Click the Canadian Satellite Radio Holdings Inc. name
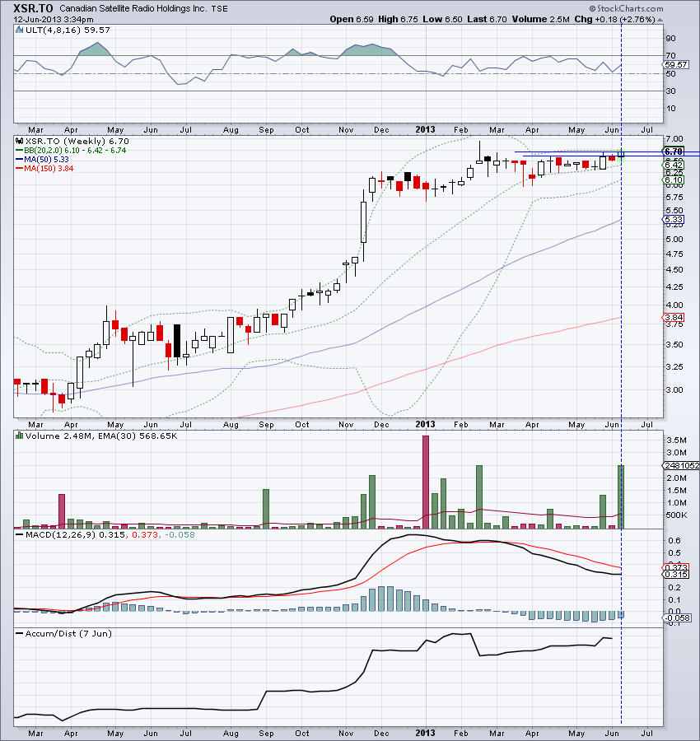 133,8
